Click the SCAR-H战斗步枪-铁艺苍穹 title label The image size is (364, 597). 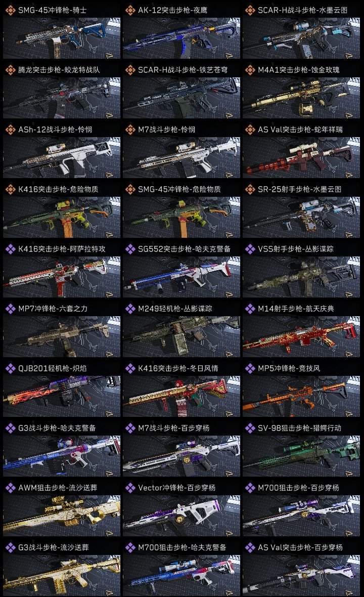[x=183, y=70]
